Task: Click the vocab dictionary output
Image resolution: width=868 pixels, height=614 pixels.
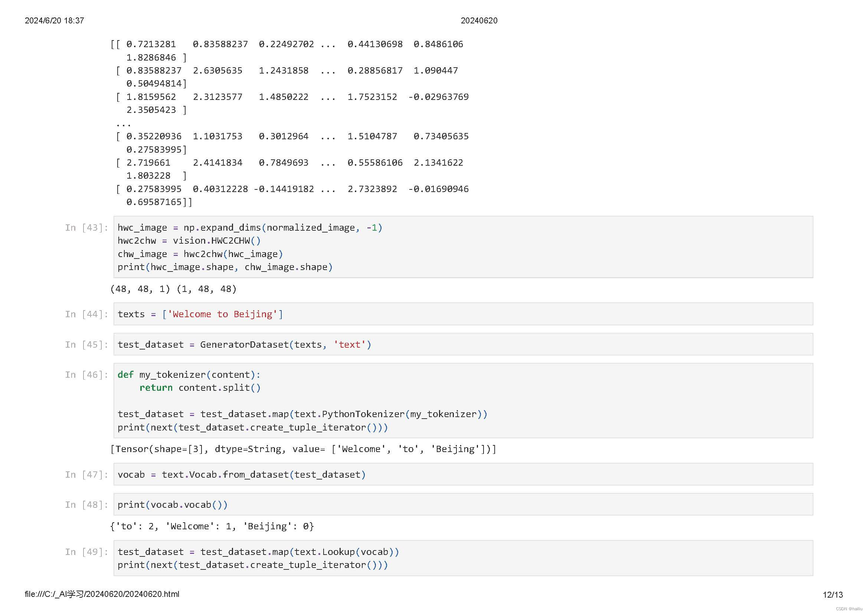Action: tap(212, 526)
